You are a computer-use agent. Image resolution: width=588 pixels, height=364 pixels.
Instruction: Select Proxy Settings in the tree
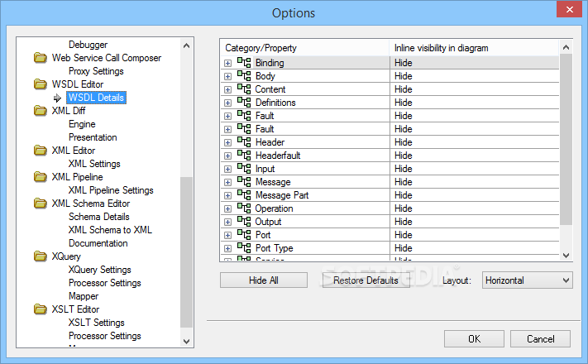tap(96, 71)
